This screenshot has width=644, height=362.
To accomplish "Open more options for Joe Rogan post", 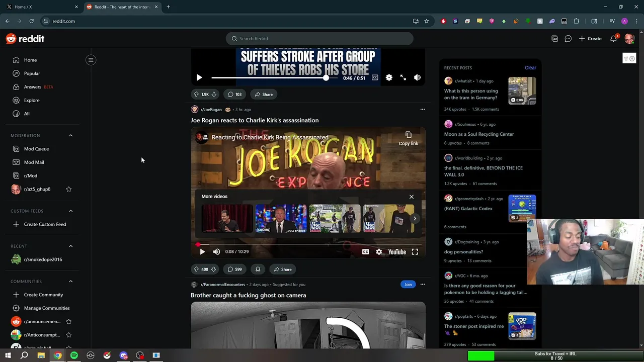I will [x=423, y=109].
